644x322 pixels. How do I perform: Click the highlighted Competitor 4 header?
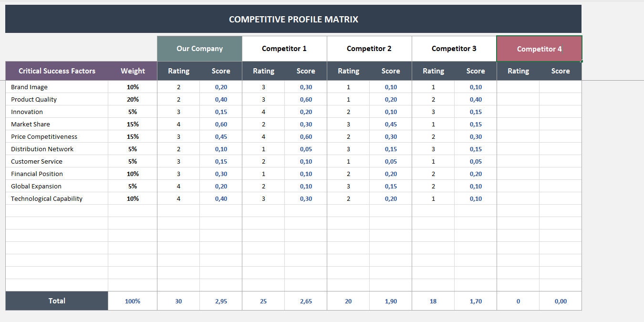point(539,49)
